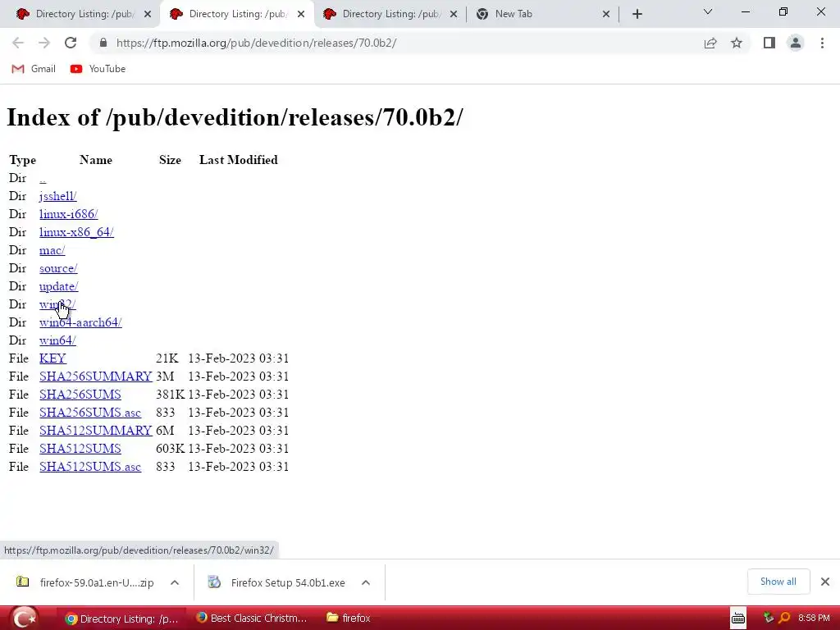Open the SHA256SUMS file link
This screenshot has height=630, width=840.
click(x=80, y=395)
